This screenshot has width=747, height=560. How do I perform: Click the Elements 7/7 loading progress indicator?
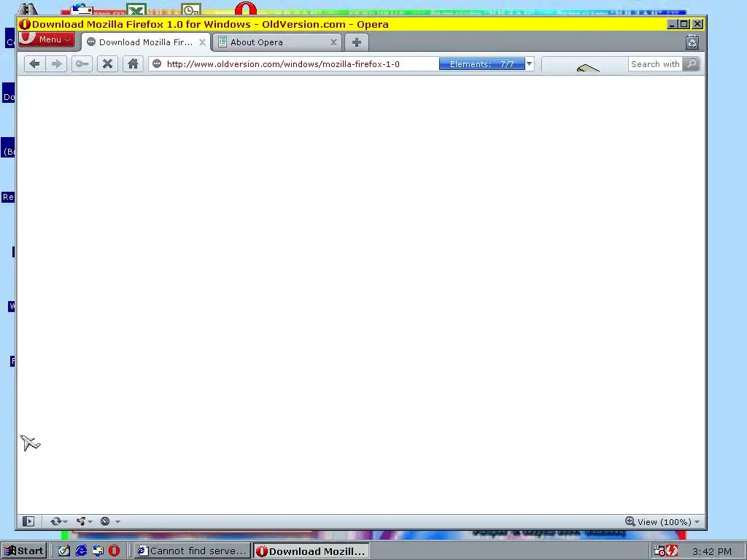pyautogui.click(x=481, y=64)
